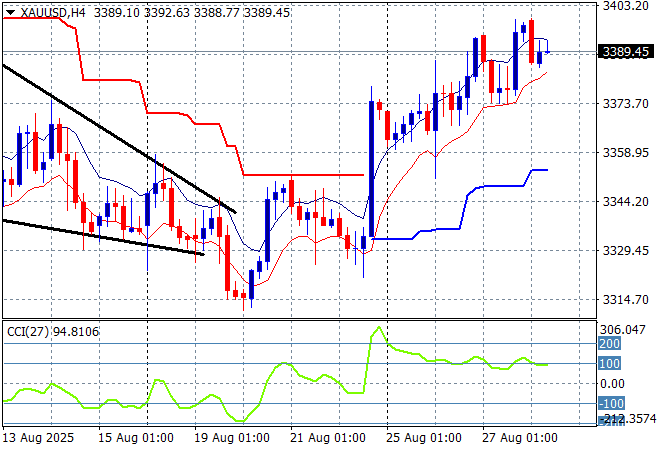Click the 15 Aug 01:00 time label
660x450 pixels.
[x=136, y=438]
